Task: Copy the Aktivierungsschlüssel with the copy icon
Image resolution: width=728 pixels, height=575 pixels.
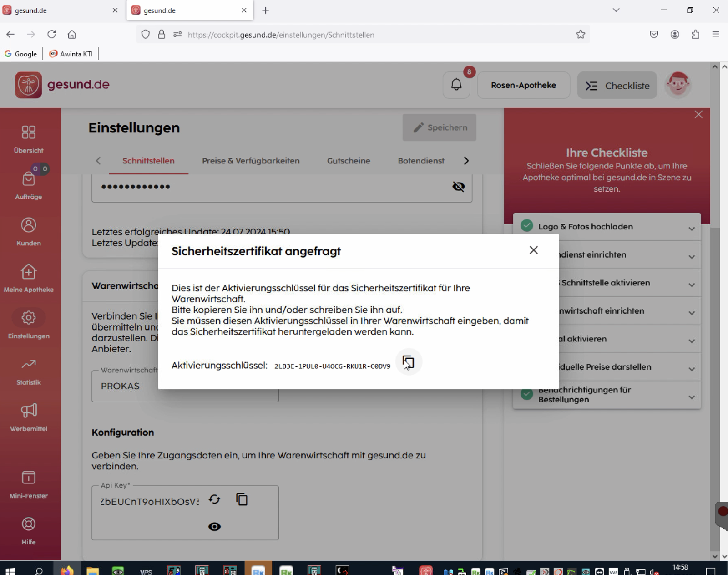Action: [408, 362]
